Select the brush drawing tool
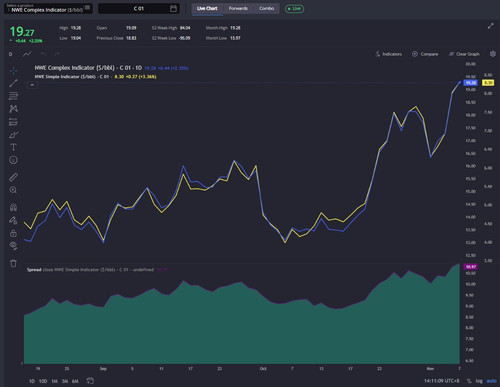This screenshot has height=387, width=500. 13,135
